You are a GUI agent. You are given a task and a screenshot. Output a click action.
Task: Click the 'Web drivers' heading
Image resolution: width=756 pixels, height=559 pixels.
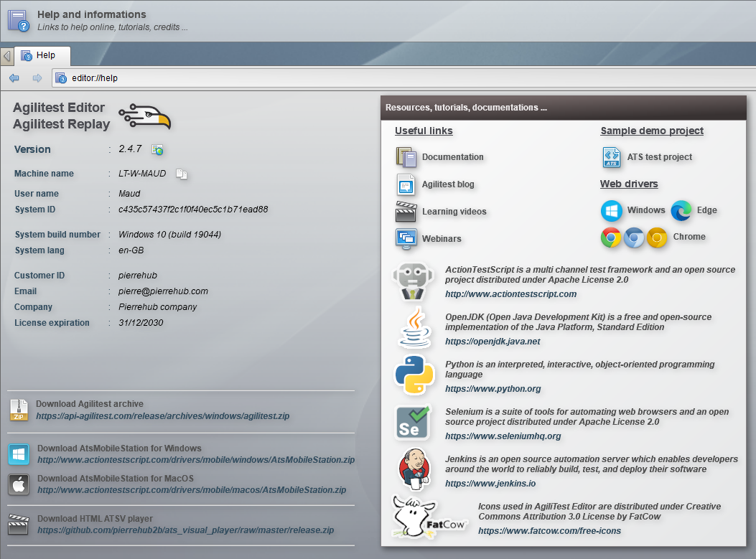629,184
